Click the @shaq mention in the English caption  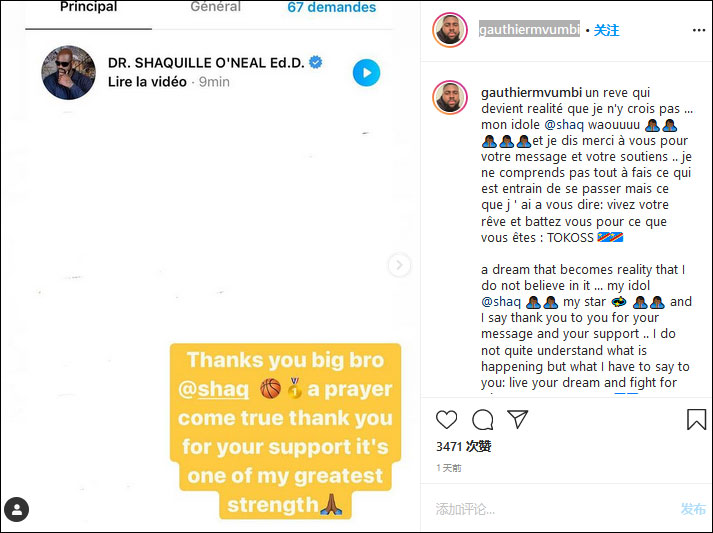pos(501,302)
